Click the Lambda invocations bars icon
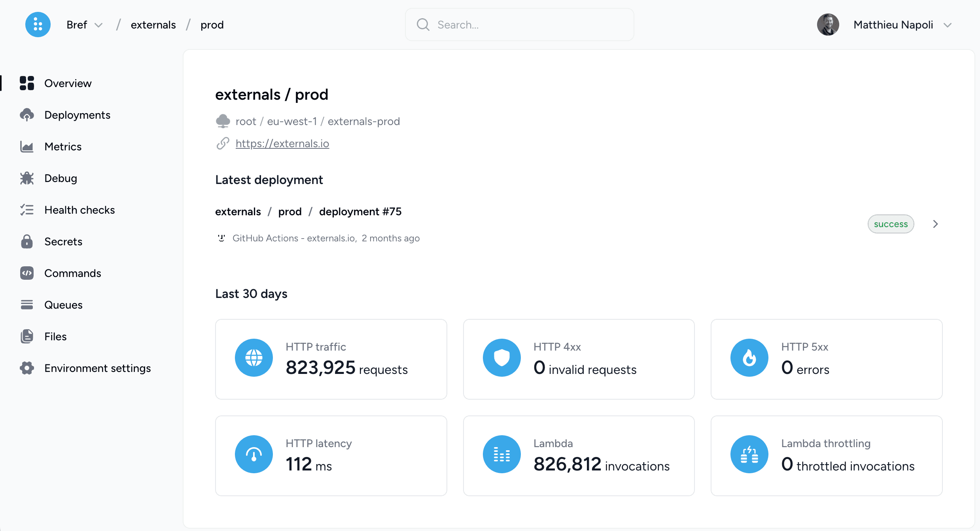The image size is (980, 531). tap(502, 454)
